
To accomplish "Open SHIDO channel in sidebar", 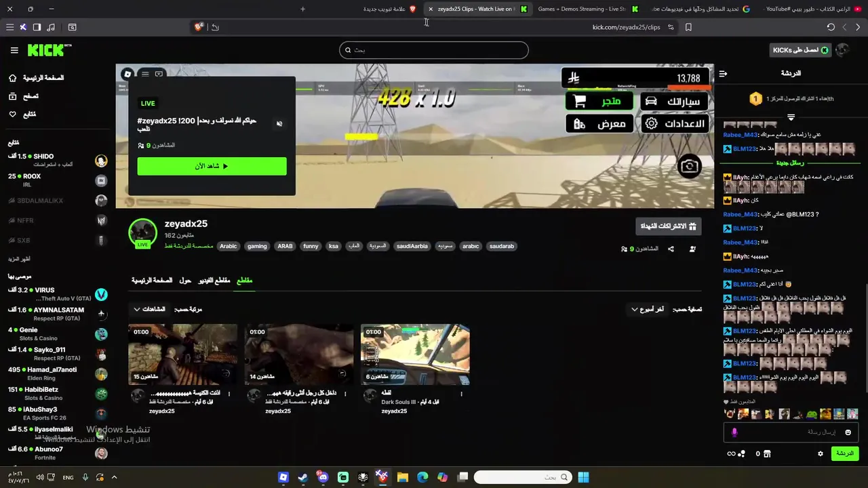I will 58,160.
